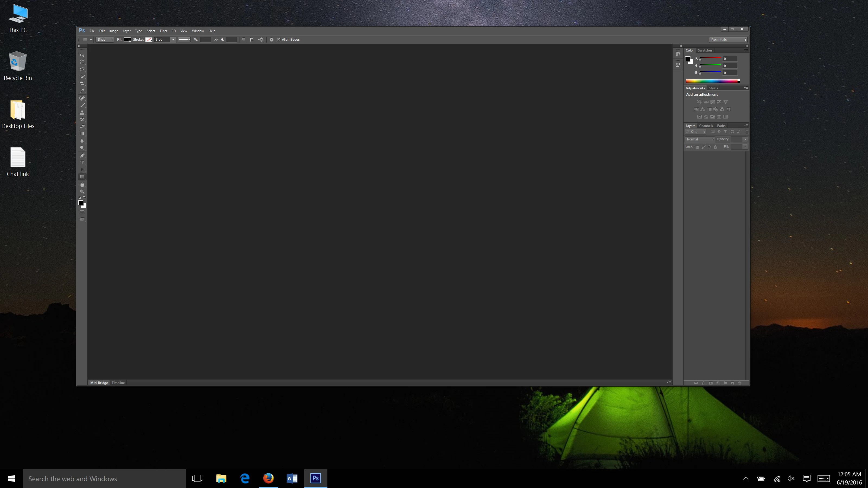
Task: Open the Shape tool mode dropdown
Action: coord(105,39)
